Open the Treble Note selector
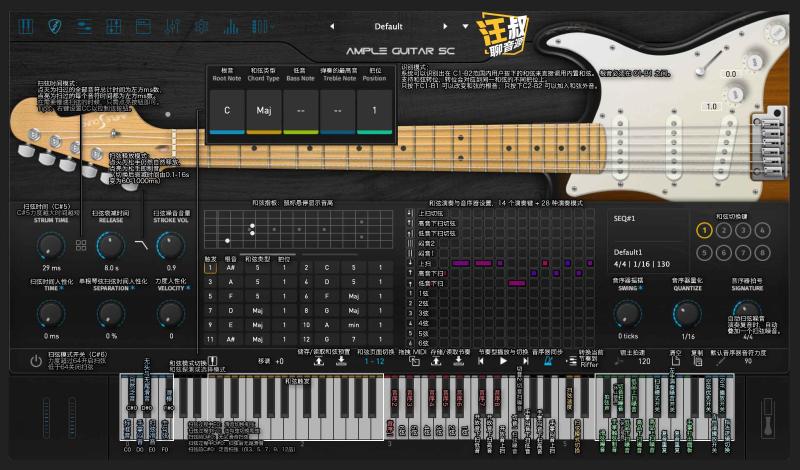Viewport: 800px width, 470px height. coord(337,112)
